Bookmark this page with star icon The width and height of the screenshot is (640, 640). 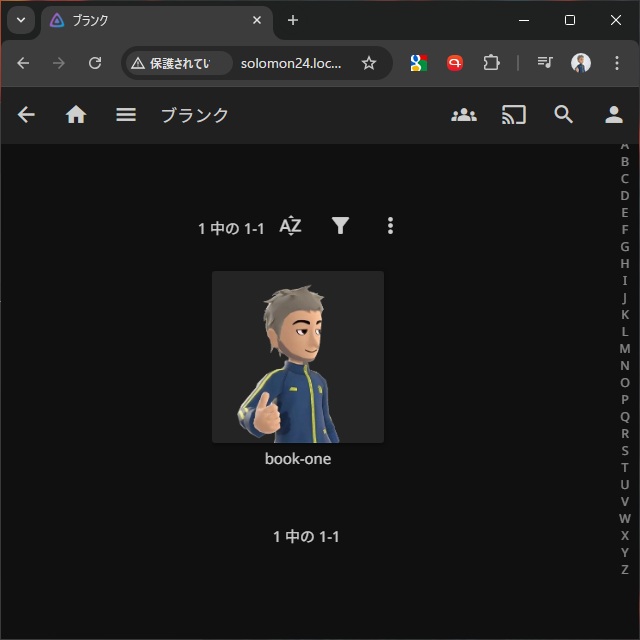tap(369, 63)
